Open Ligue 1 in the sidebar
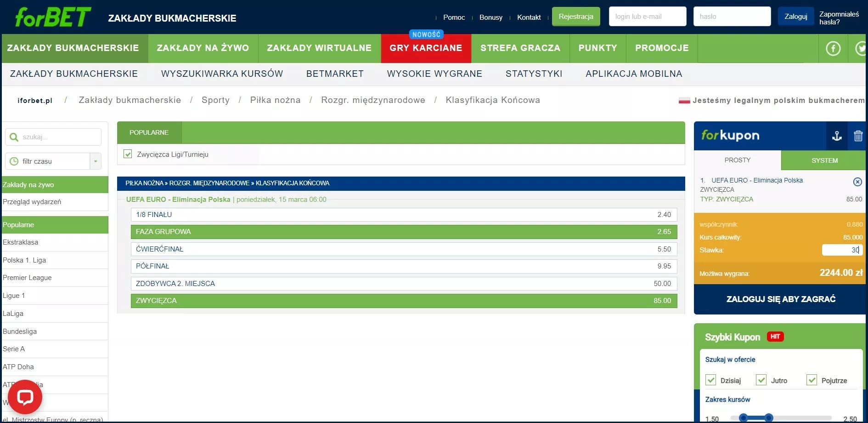868x423 pixels. 14,296
